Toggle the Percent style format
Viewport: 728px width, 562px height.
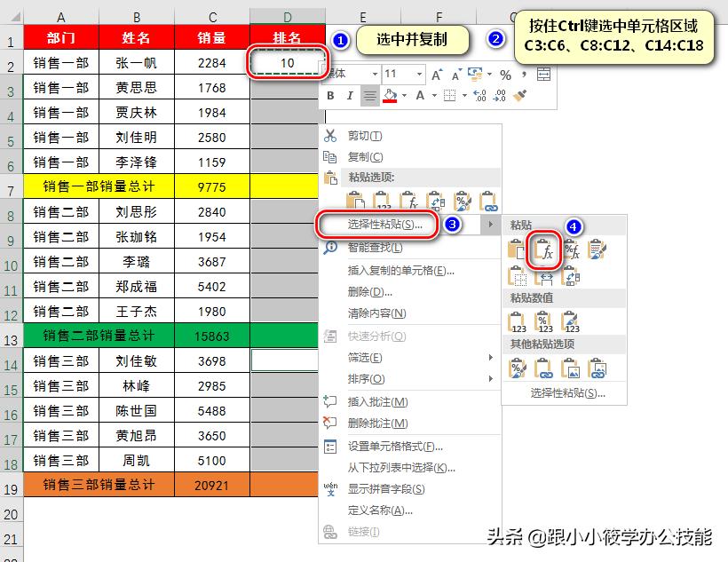tap(505, 74)
